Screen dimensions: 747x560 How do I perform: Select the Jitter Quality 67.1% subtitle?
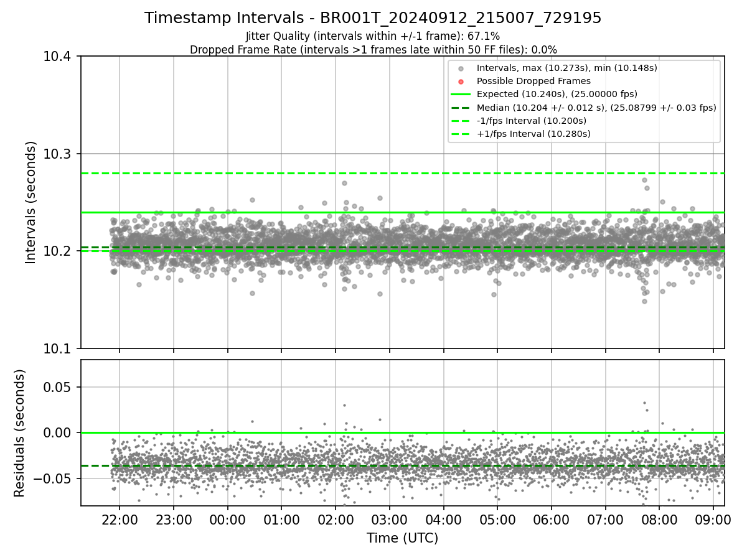click(373, 36)
